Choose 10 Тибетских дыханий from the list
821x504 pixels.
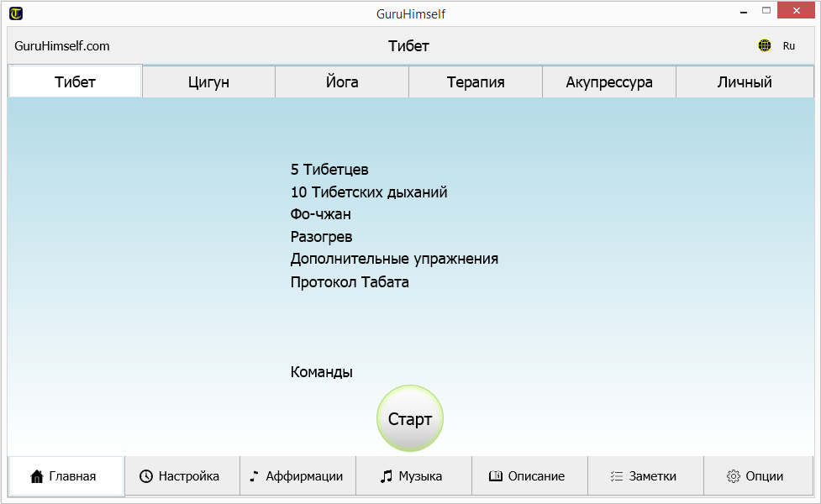pyautogui.click(x=369, y=192)
